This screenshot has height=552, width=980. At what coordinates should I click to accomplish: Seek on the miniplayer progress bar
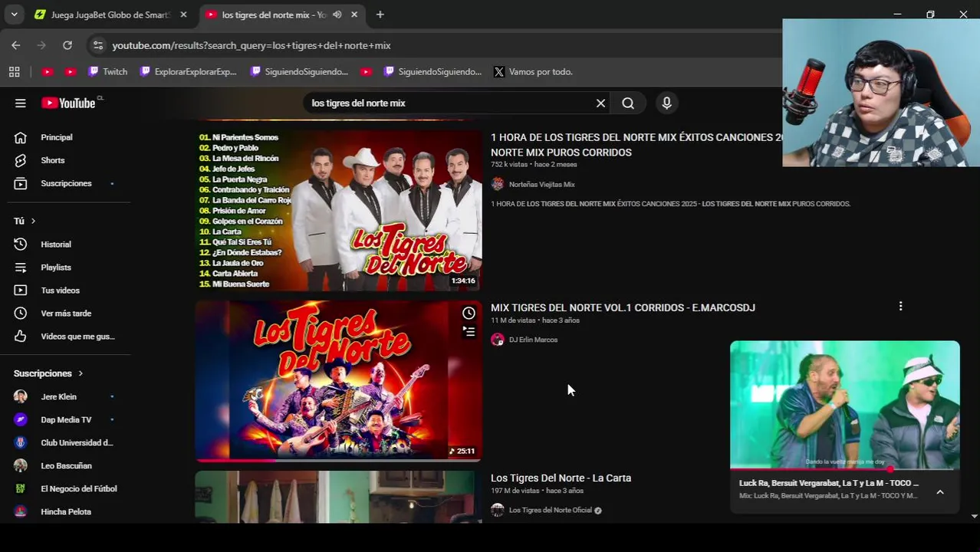click(844, 468)
